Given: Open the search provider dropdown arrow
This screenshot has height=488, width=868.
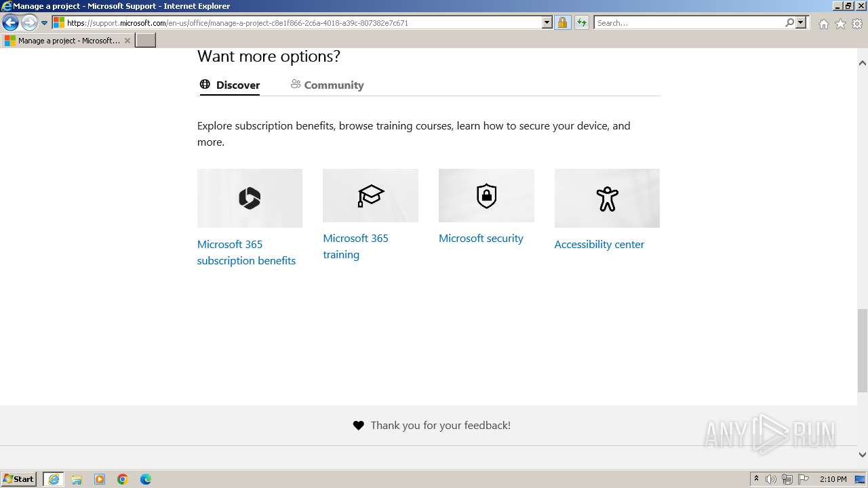Looking at the screenshot, I should pos(801,22).
